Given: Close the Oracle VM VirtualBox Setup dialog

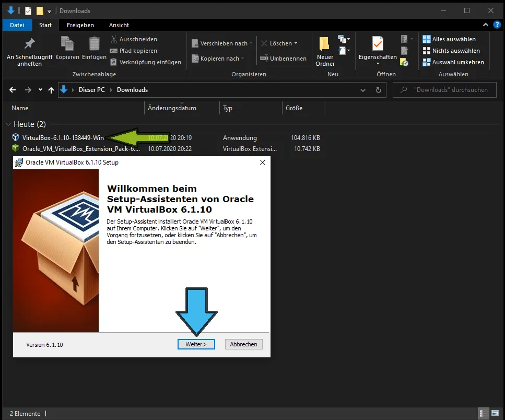Looking at the screenshot, I should (263, 162).
